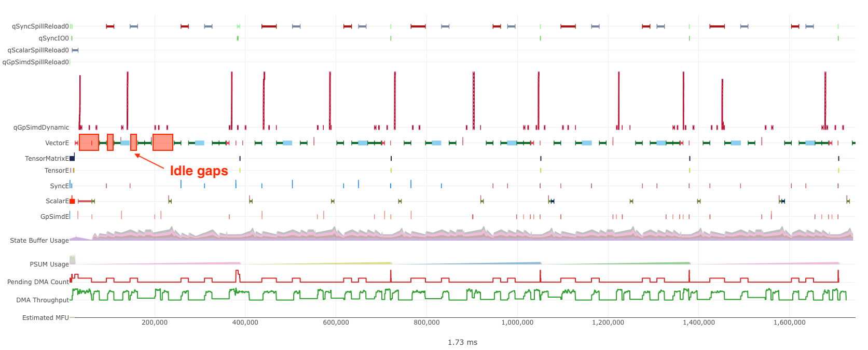Image resolution: width=868 pixels, height=350 pixels.
Task: Click the 200,000 tick on time axis
Action: 155,323
